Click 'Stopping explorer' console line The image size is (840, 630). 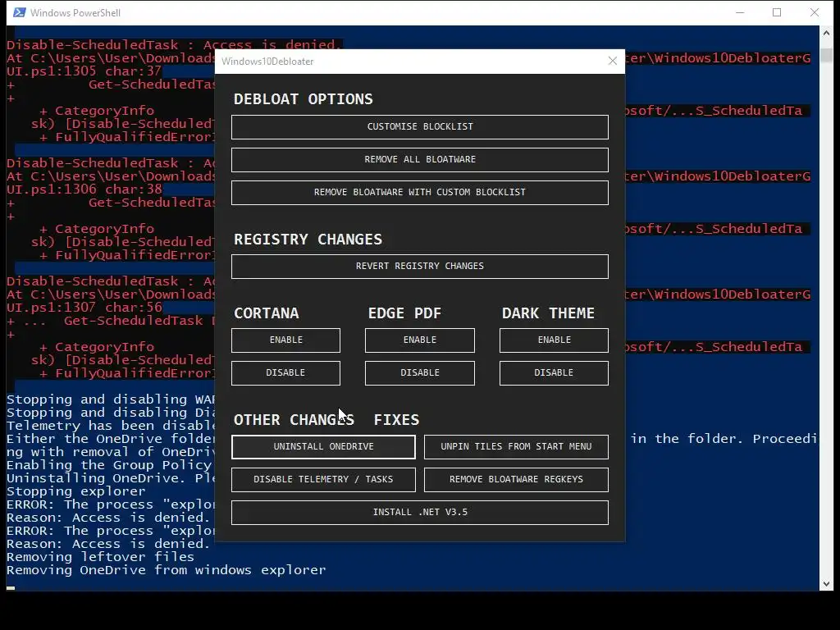click(75, 491)
